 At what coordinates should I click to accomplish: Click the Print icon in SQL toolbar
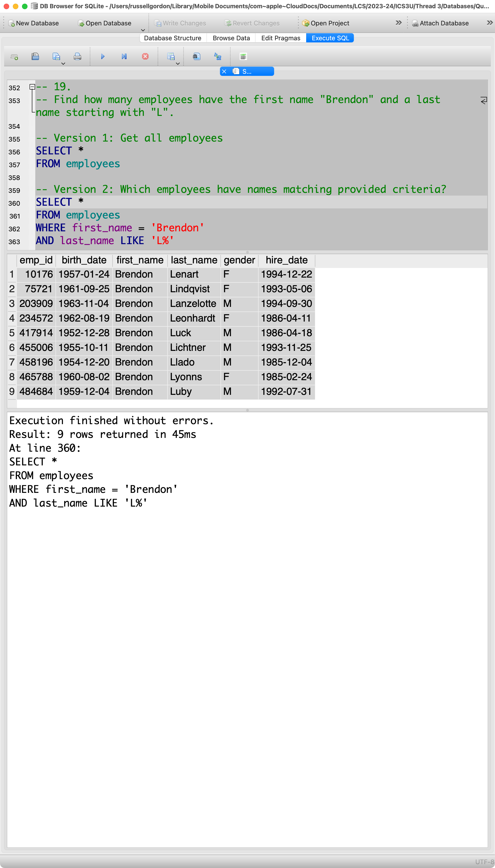click(77, 57)
